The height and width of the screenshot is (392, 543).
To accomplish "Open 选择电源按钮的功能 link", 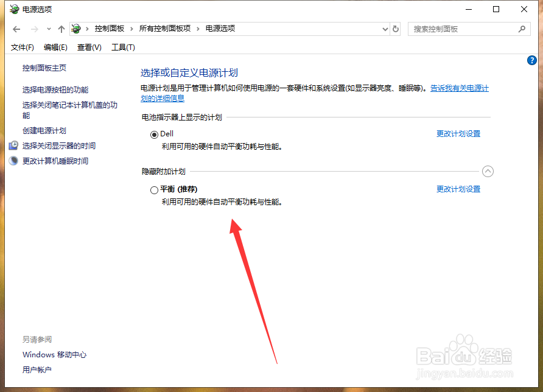I will click(x=55, y=89).
